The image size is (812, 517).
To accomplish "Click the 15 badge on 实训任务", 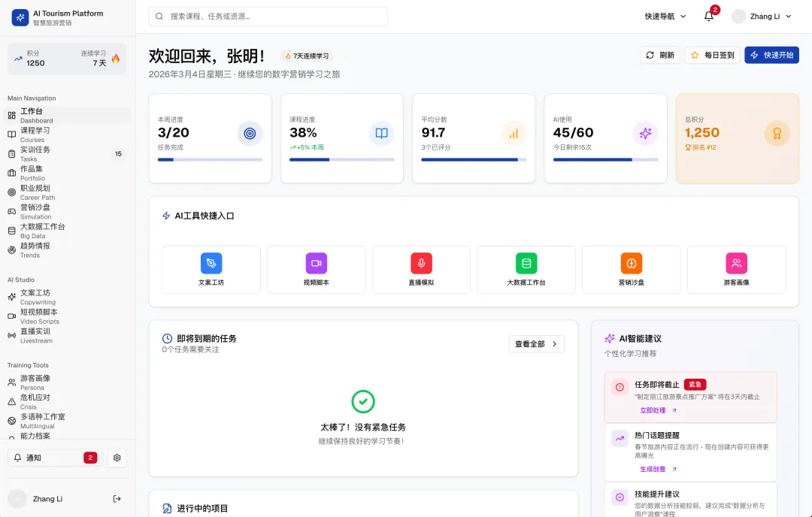I will (x=118, y=154).
